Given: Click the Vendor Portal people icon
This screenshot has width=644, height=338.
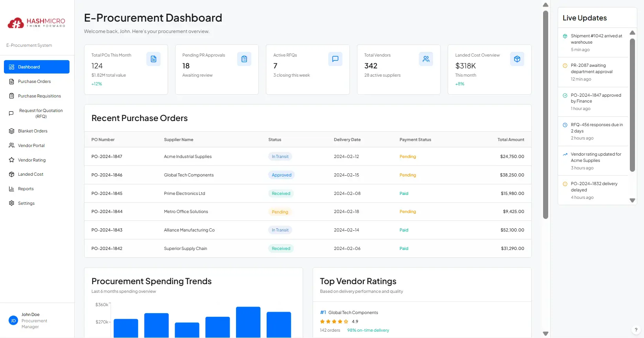Looking at the screenshot, I should (11, 145).
